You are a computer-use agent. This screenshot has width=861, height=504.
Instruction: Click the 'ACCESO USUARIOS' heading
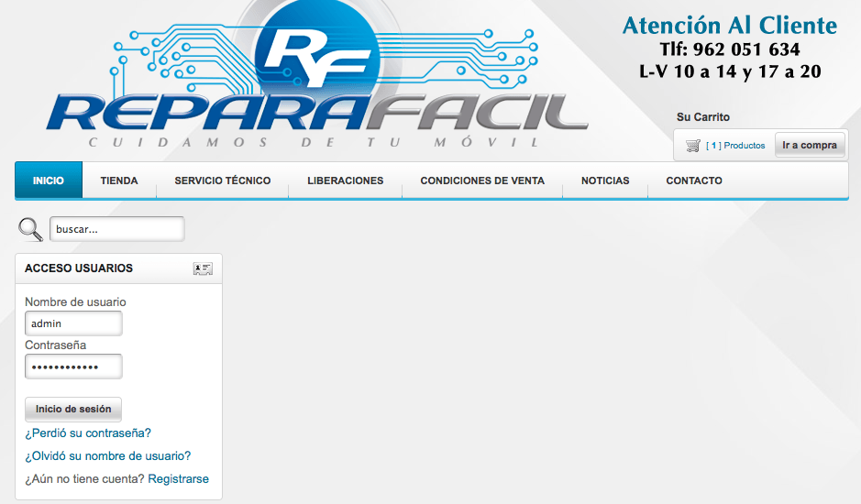(79, 268)
